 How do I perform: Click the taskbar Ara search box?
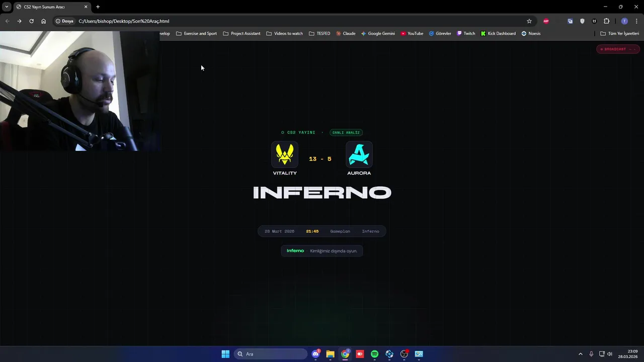click(271, 354)
